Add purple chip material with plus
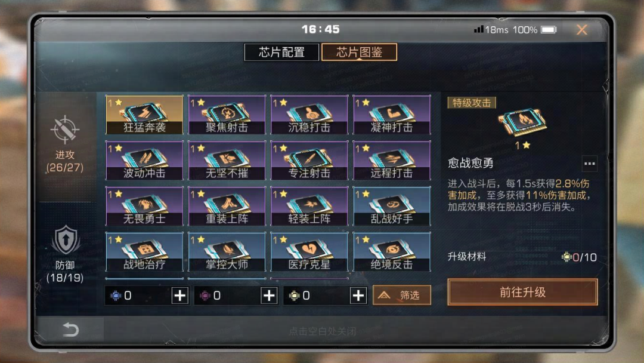This screenshot has width=644, height=363. (269, 296)
